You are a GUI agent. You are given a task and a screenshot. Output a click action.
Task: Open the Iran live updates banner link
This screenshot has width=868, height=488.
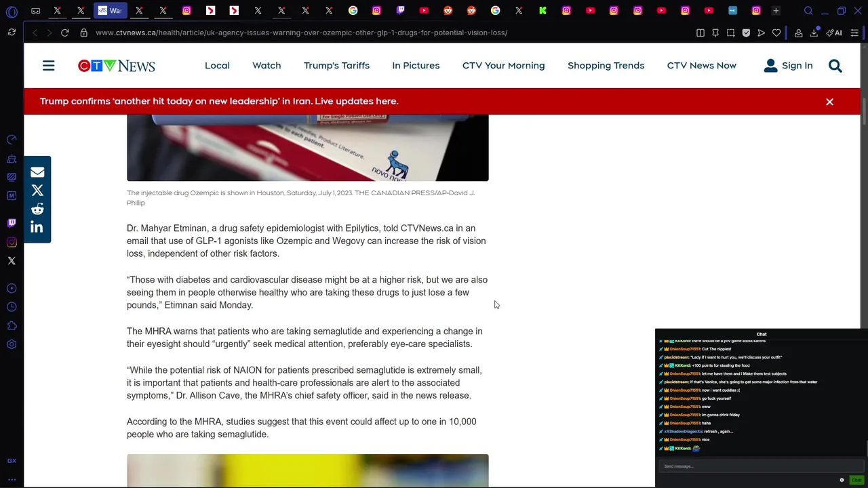click(219, 102)
